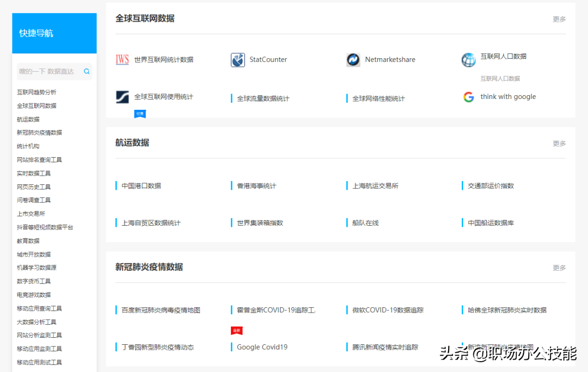This screenshot has width=588, height=372.
Task: Select 航运数据 in the sidebar navigation
Action: [x=28, y=119]
